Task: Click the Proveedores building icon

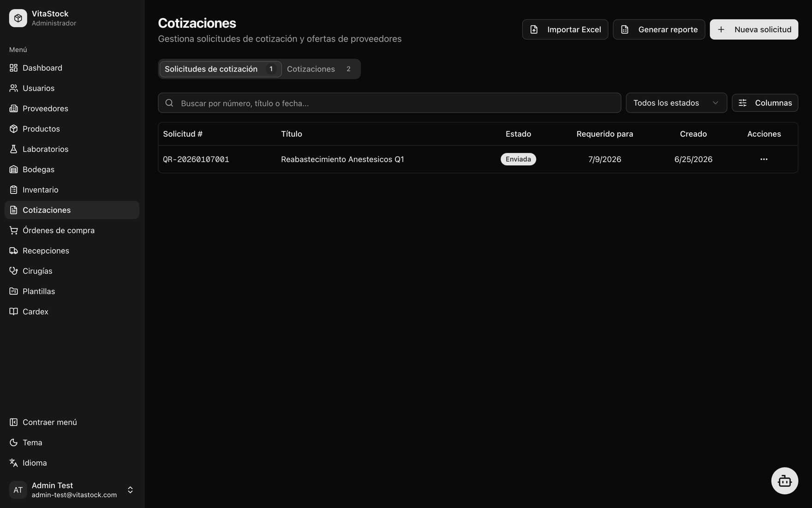Action: 13,109
